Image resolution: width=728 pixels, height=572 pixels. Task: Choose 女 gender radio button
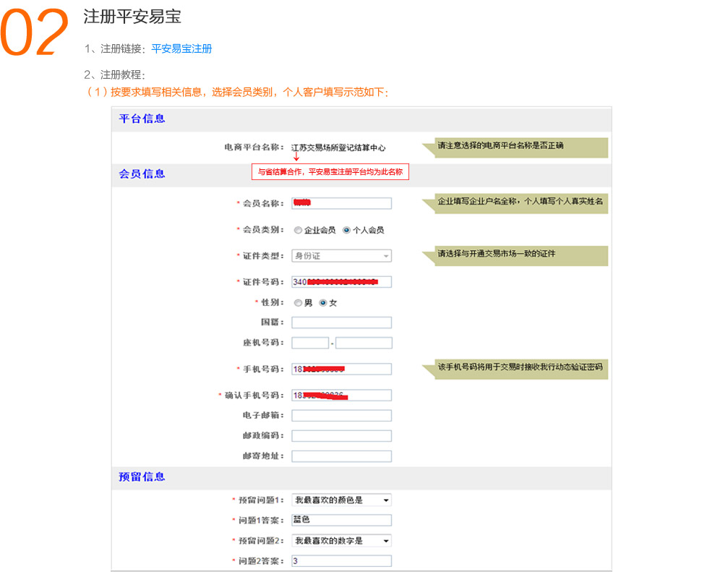pos(323,303)
